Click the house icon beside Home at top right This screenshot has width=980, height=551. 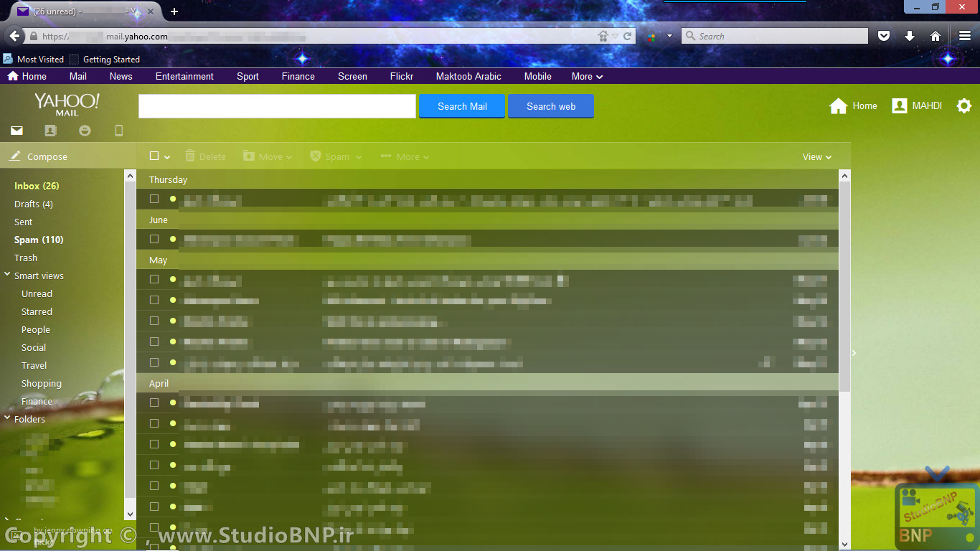(x=838, y=106)
